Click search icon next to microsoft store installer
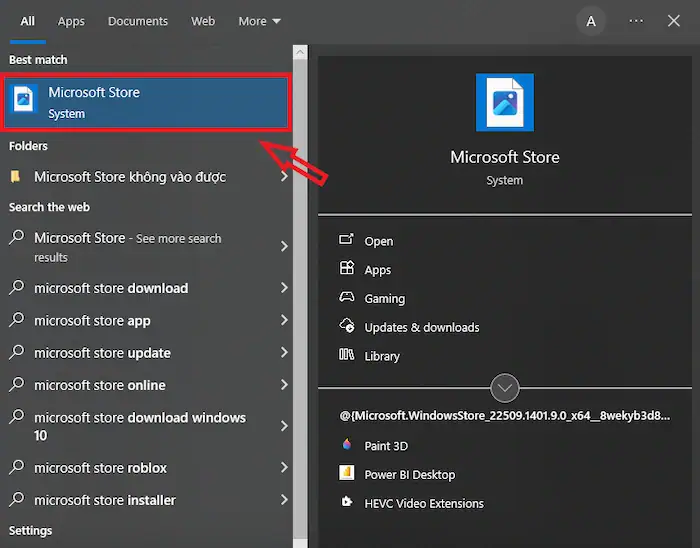The width and height of the screenshot is (700, 548). [x=17, y=499]
